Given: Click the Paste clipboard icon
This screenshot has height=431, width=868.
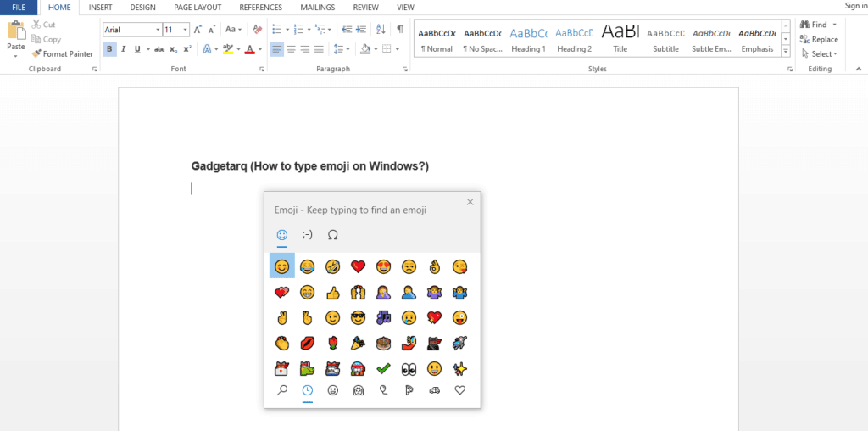Looking at the screenshot, I should coord(16,31).
